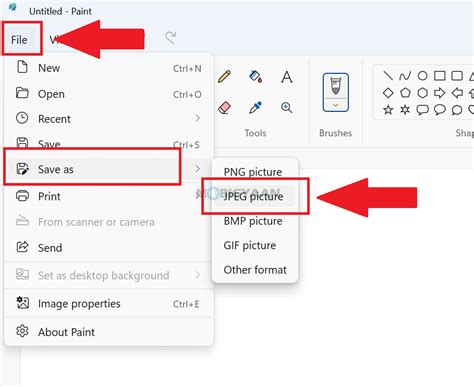Screen dimensions: 474x387
Task: Select the Left arrow shape
Action: 457,93
